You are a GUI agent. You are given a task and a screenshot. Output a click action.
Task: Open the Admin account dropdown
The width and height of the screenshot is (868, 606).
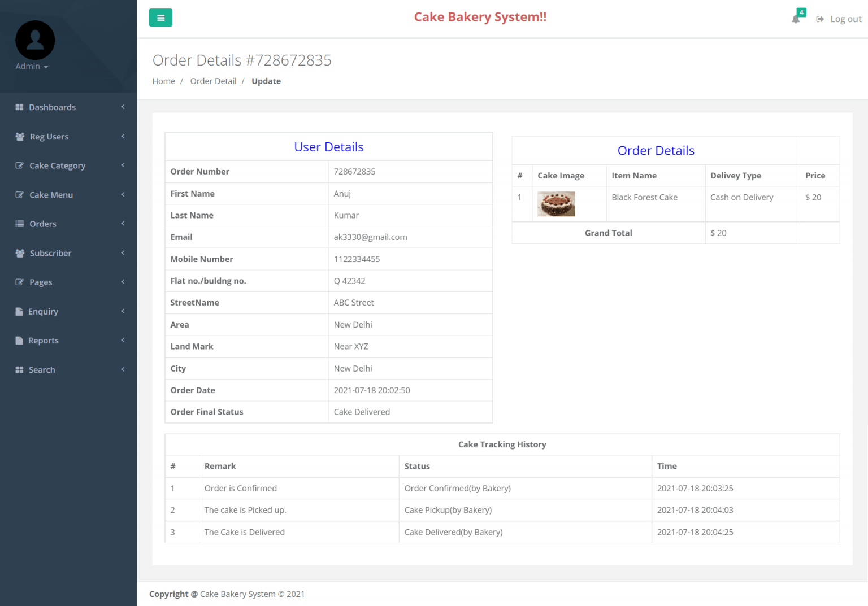click(32, 66)
